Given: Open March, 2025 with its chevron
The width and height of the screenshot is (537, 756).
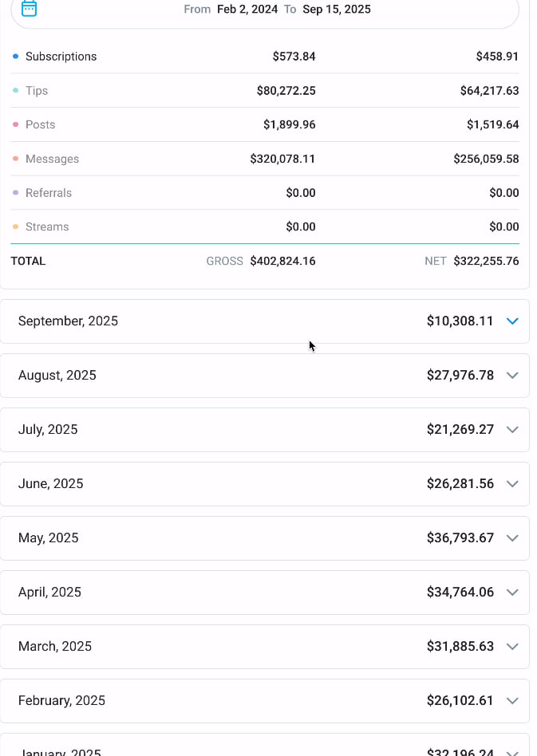Looking at the screenshot, I should tap(512, 647).
